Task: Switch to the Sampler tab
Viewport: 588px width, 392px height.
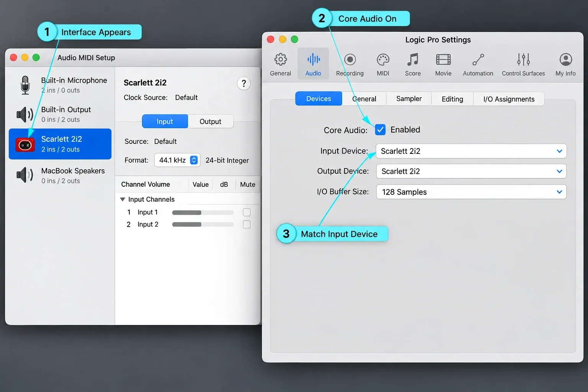Action: (x=409, y=99)
